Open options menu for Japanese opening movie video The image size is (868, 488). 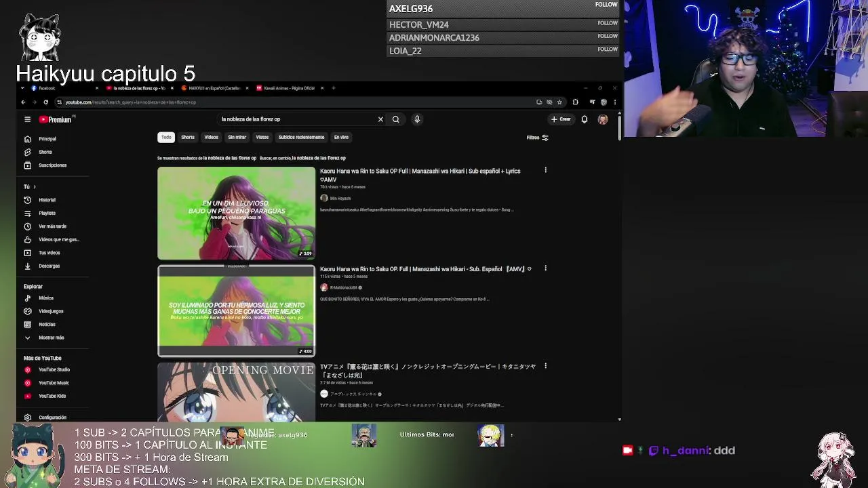coord(545,366)
